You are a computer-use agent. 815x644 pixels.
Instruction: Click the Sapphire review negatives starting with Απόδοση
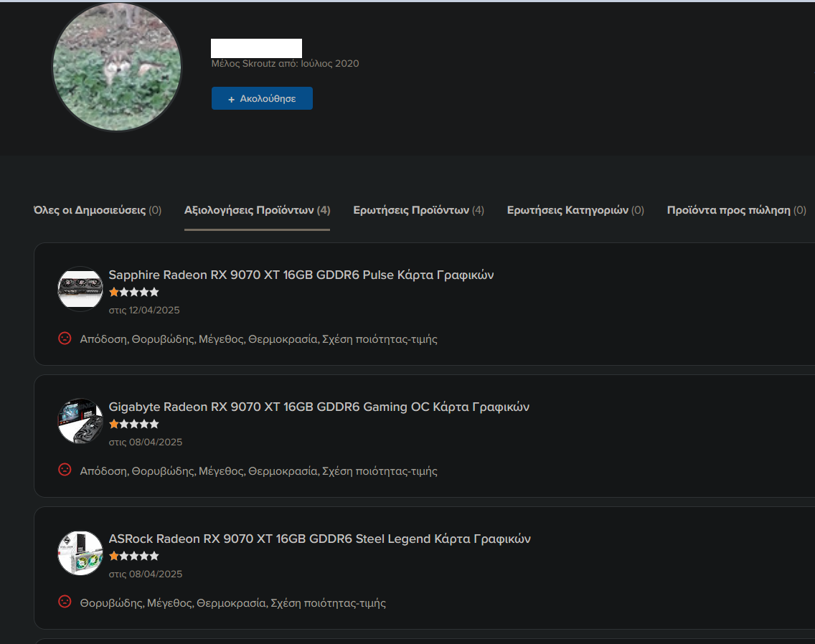[x=258, y=339]
